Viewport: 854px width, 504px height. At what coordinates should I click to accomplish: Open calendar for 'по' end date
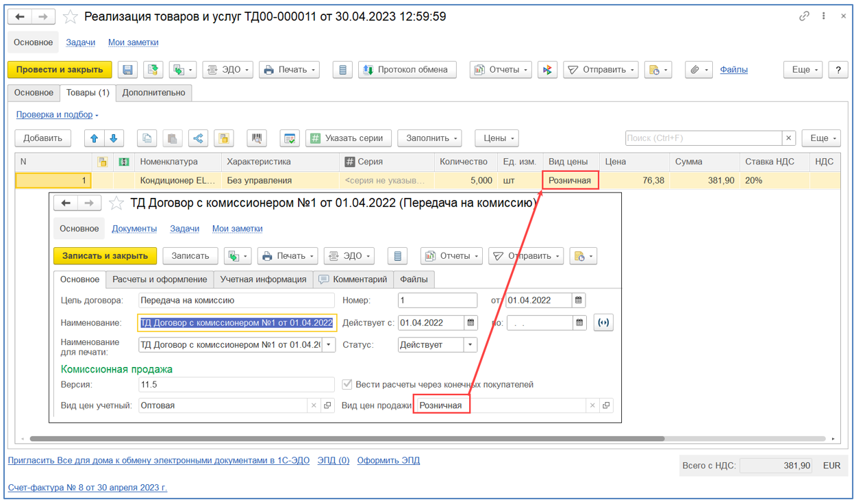579,323
